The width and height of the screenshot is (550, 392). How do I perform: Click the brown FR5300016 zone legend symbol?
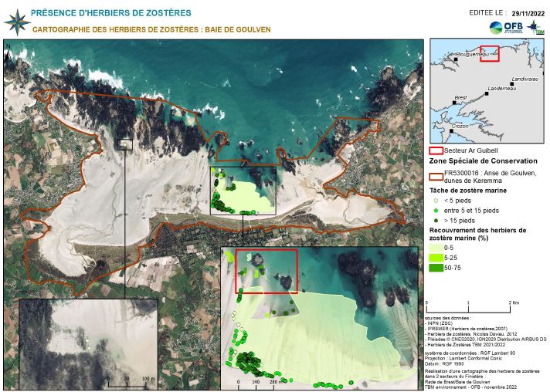click(x=436, y=175)
